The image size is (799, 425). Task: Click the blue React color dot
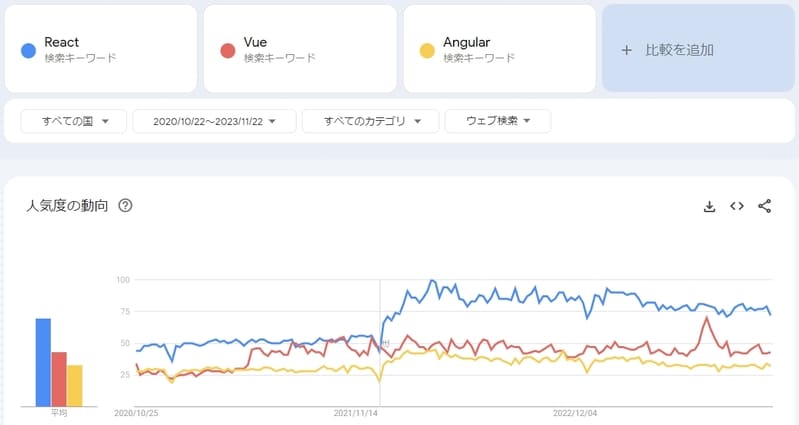pos(28,49)
